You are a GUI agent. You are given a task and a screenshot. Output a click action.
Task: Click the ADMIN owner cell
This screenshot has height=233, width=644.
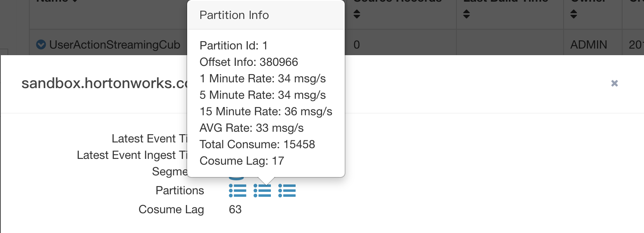(x=588, y=44)
